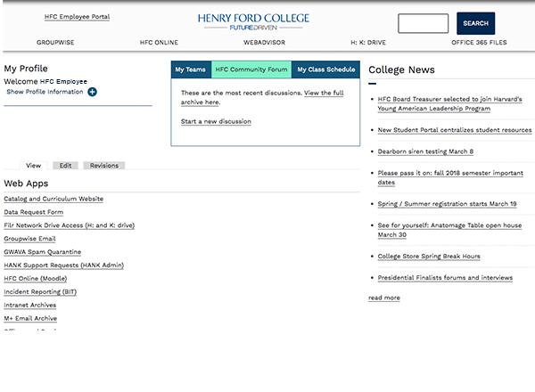Click the Show Profile Information text
The image size is (535, 392).
coord(45,92)
